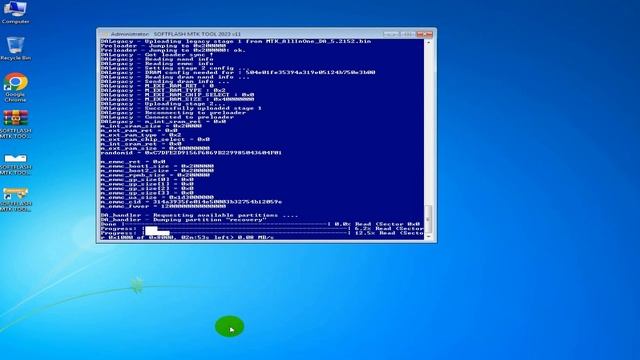Click the progress bar showing 12.5% Read
Viewport: 640px width, 360px height.
coord(262,233)
